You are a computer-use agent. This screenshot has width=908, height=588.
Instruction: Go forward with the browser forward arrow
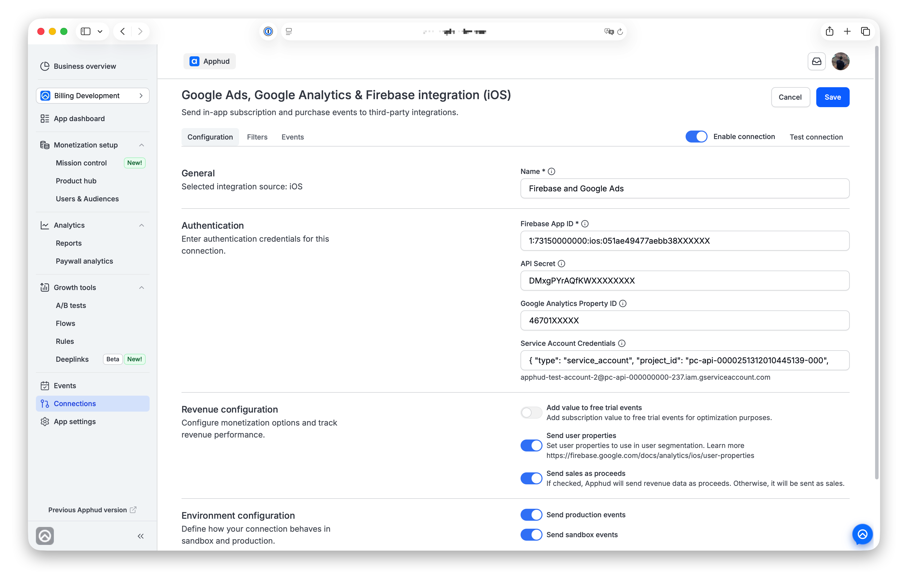[140, 31]
